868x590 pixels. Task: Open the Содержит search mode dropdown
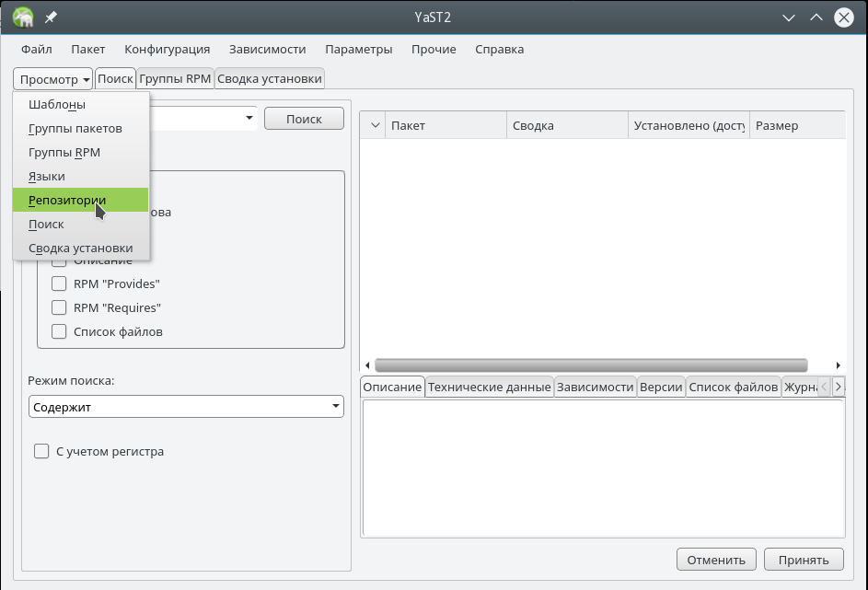click(185, 407)
